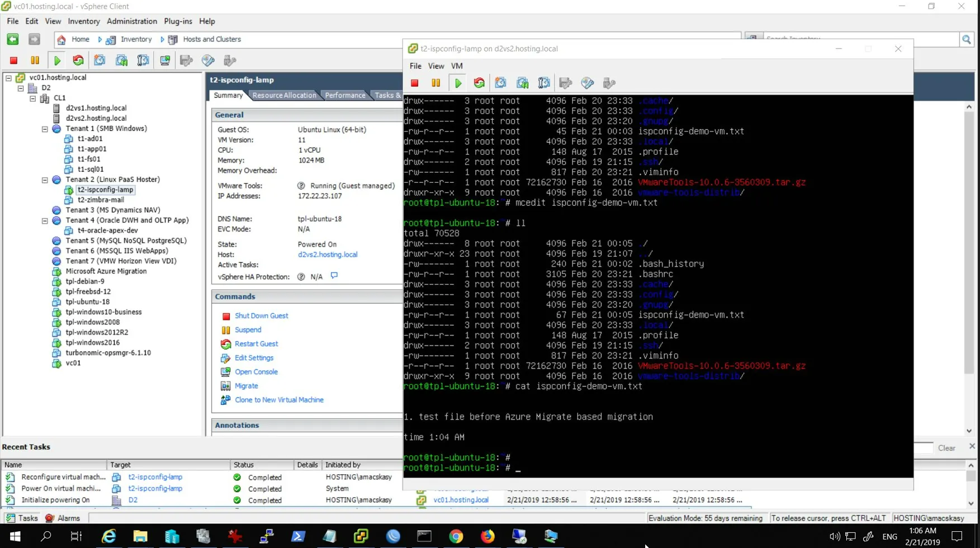This screenshot has width=980, height=548.
Task: Open the VM menu in console window
Action: pos(457,66)
